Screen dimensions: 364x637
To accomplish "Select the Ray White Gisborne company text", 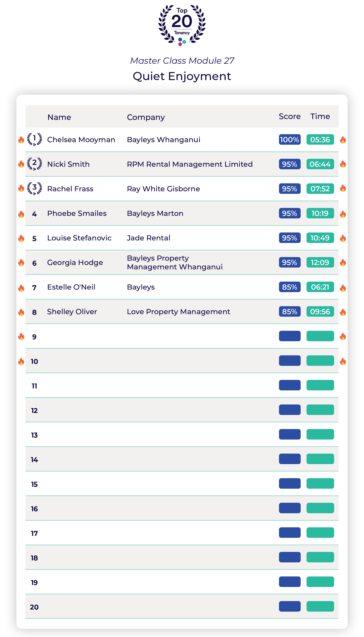I will pos(163,189).
